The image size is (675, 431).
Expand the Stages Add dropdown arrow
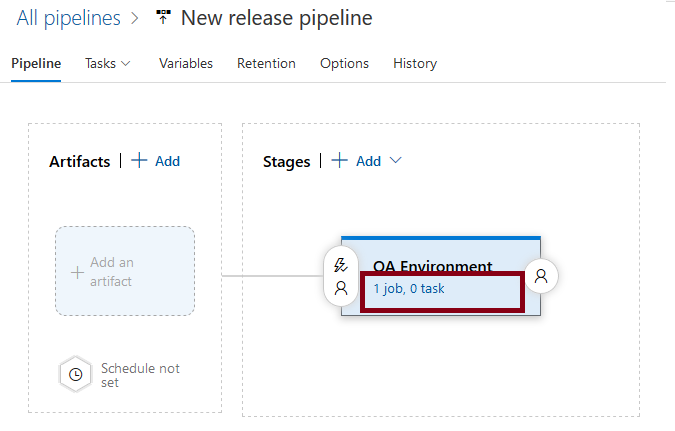pyautogui.click(x=395, y=160)
